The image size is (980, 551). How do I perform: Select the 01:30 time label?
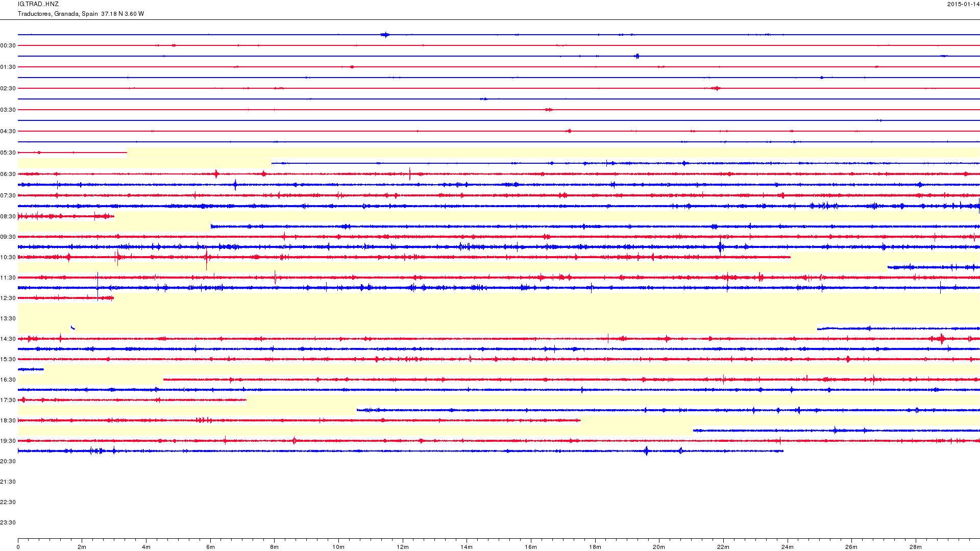click(8, 67)
